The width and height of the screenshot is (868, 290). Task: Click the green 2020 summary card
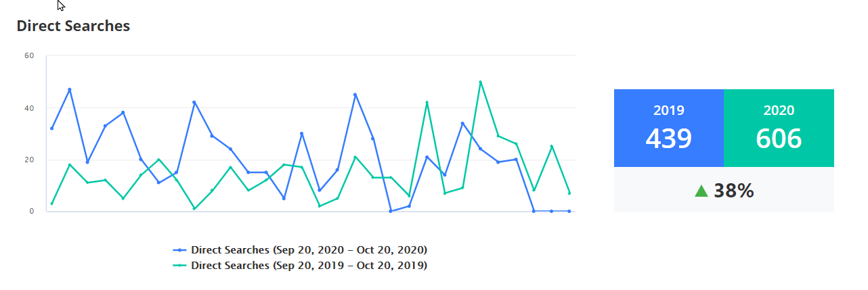(x=779, y=128)
